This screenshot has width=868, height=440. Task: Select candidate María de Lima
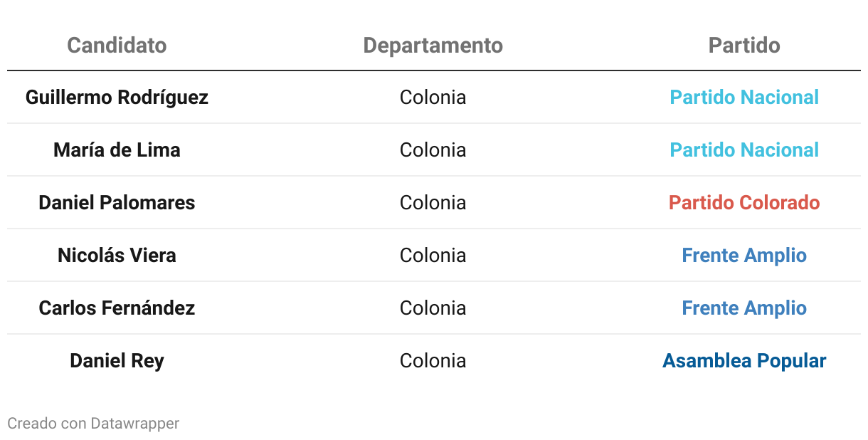117,150
